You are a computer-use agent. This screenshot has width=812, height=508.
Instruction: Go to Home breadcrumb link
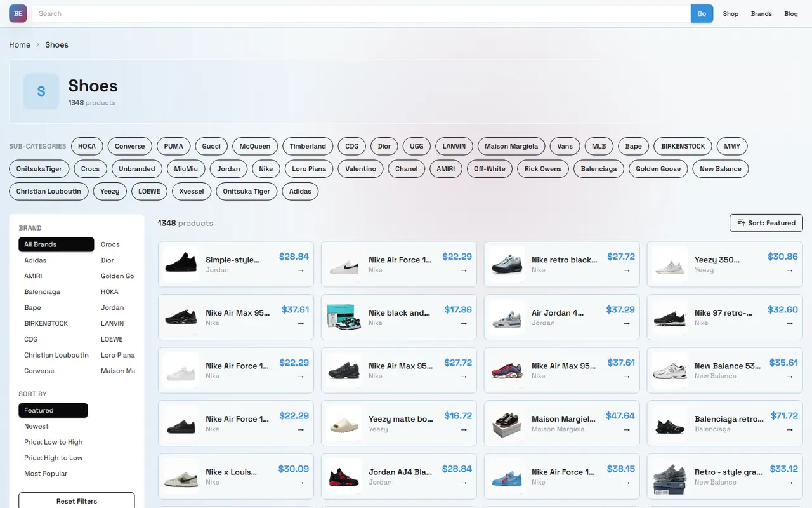(20, 44)
